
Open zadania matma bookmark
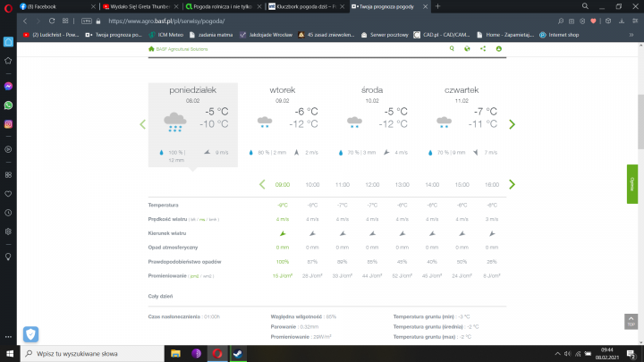tap(211, 35)
